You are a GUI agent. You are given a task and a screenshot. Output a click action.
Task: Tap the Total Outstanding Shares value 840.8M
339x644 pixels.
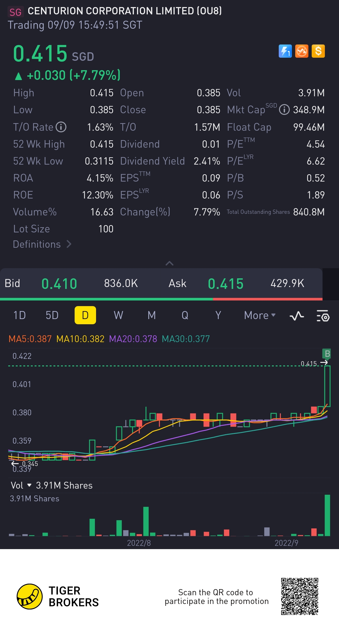point(309,212)
